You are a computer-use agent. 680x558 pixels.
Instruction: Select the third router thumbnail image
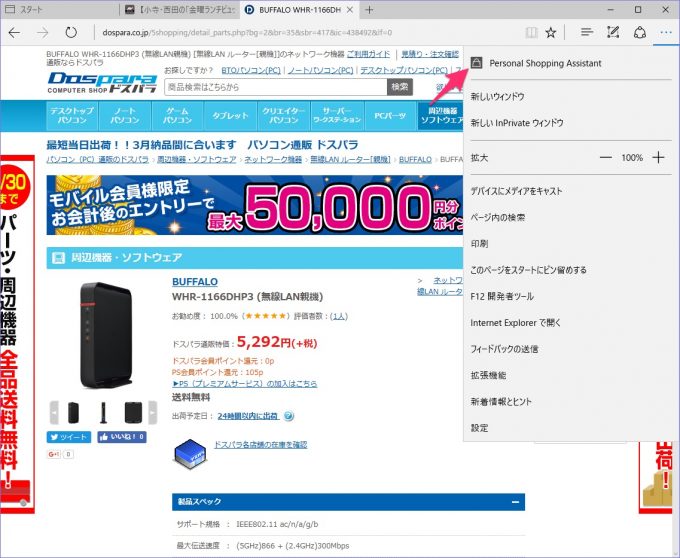tap(133, 412)
